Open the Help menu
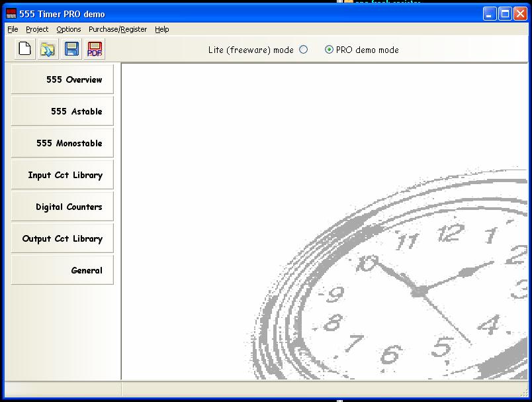532x402 pixels. pos(162,29)
